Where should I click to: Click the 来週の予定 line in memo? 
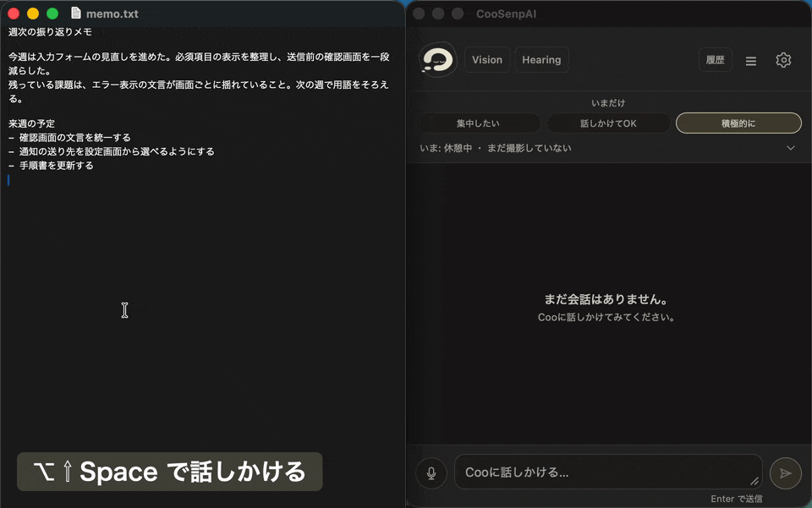tap(31, 123)
